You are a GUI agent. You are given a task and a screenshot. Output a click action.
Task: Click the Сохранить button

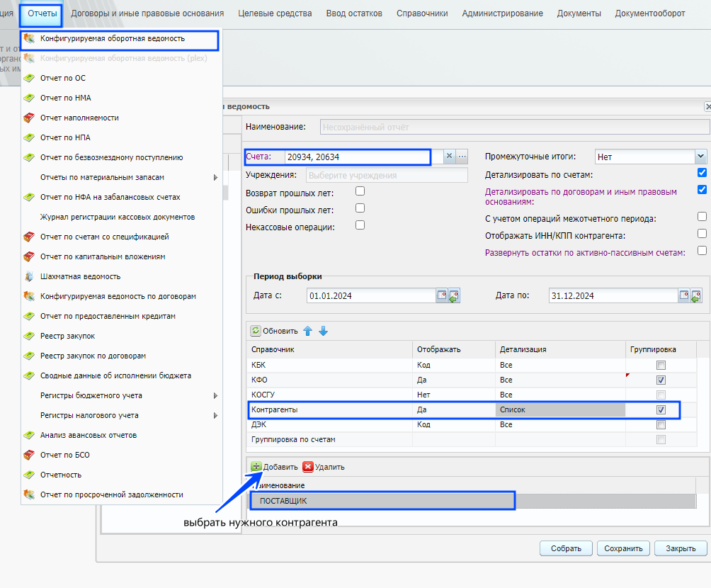tap(623, 548)
